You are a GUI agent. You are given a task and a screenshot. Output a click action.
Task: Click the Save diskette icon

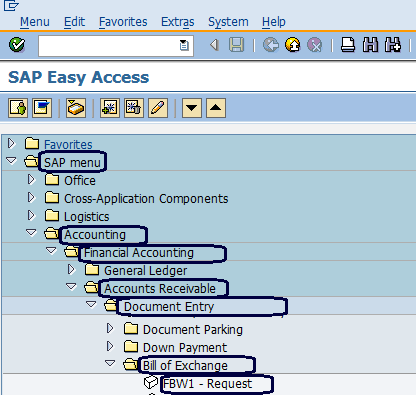[237, 45]
